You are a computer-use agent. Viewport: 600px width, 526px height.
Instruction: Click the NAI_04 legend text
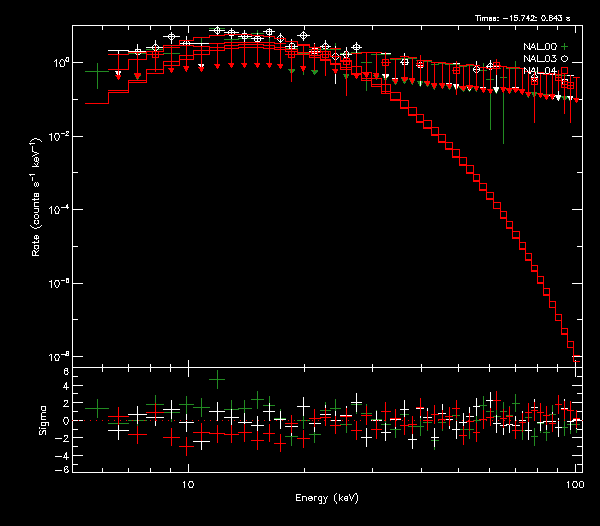tap(541, 71)
